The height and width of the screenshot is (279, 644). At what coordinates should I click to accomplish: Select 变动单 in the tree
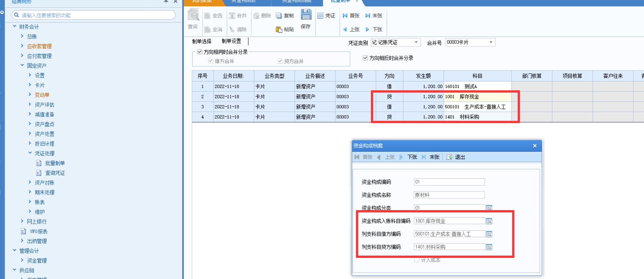pos(42,95)
